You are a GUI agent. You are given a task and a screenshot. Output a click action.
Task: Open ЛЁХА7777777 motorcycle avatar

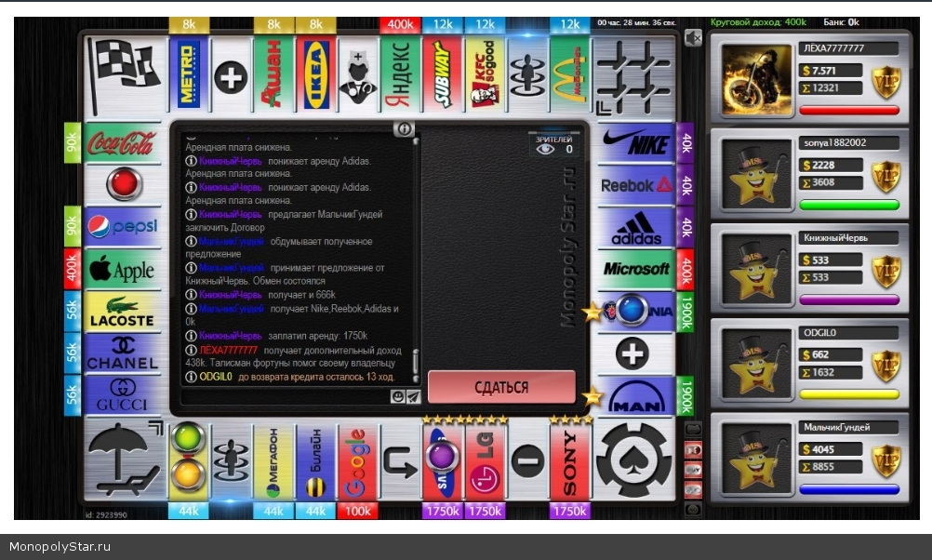pyautogui.click(x=756, y=79)
